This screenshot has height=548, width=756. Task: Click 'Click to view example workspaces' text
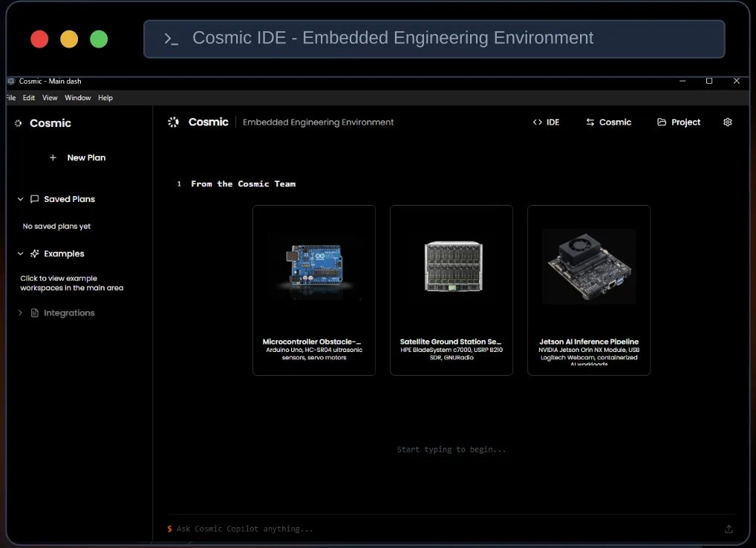72,283
